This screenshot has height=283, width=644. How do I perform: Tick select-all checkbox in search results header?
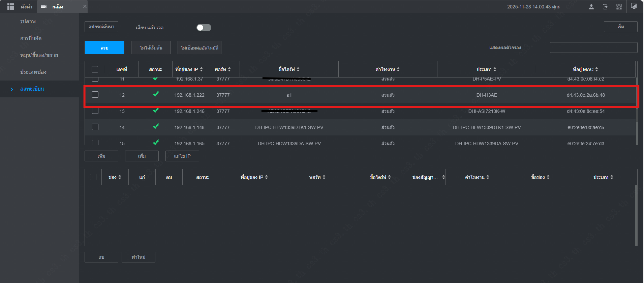pos(95,69)
